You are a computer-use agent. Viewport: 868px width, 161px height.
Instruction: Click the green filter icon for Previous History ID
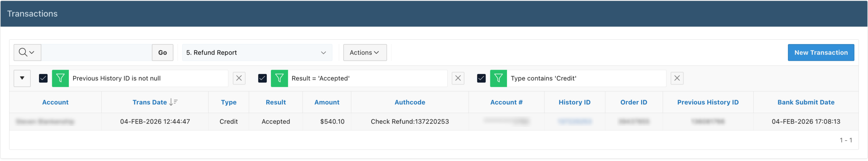[60, 78]
